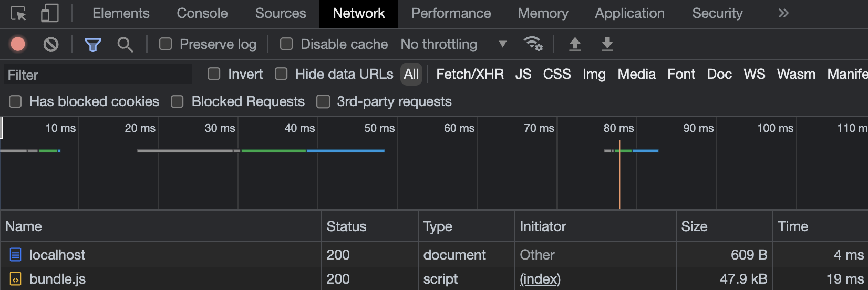Click the export HAR download icon
This screenshot has height=290, width=868.
tap(607, 44)
